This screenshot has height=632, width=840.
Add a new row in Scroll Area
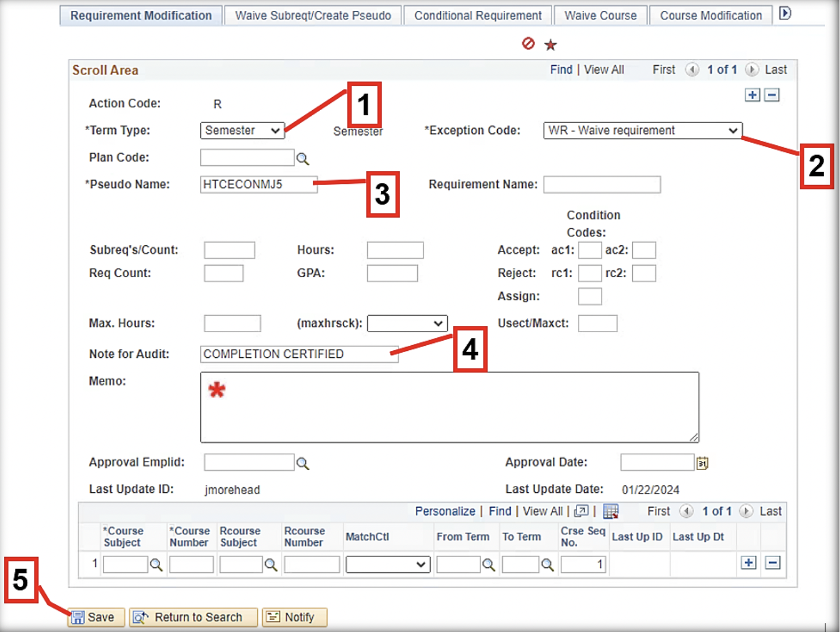(x=752, y=95)
